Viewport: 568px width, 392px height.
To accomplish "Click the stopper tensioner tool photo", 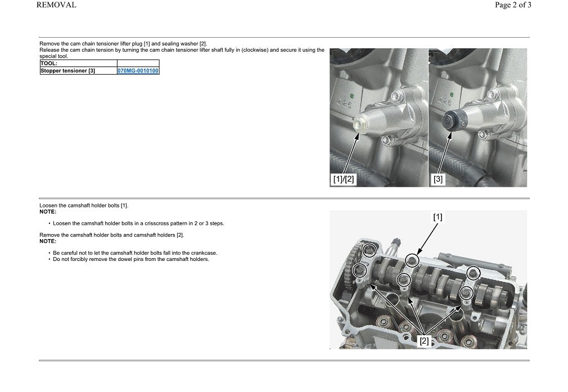I will point(477,117).
